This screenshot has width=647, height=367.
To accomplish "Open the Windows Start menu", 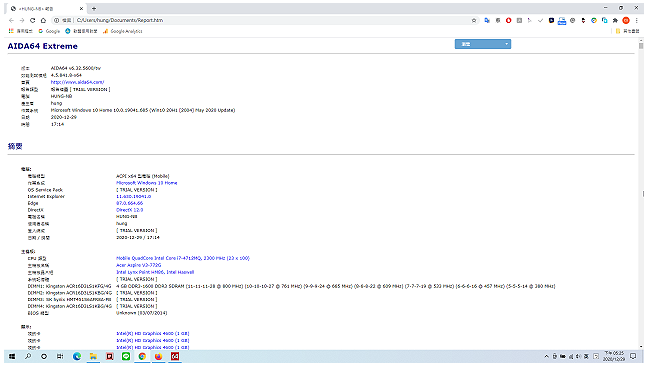I will point(12,356).
